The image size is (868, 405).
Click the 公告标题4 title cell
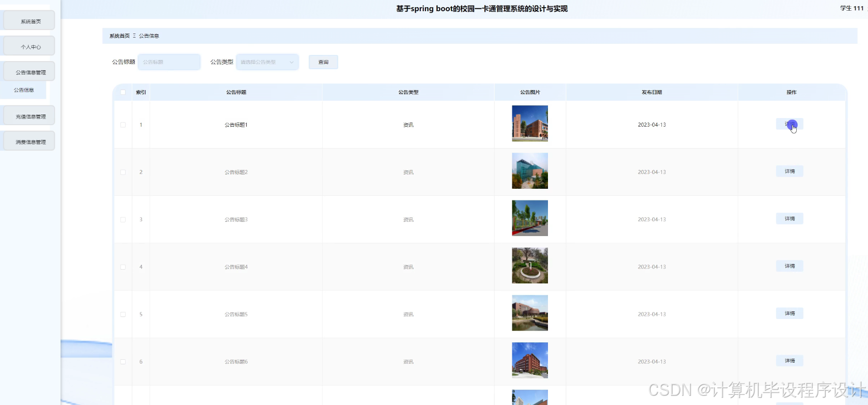pyautogui.click(x=236, y=267)
